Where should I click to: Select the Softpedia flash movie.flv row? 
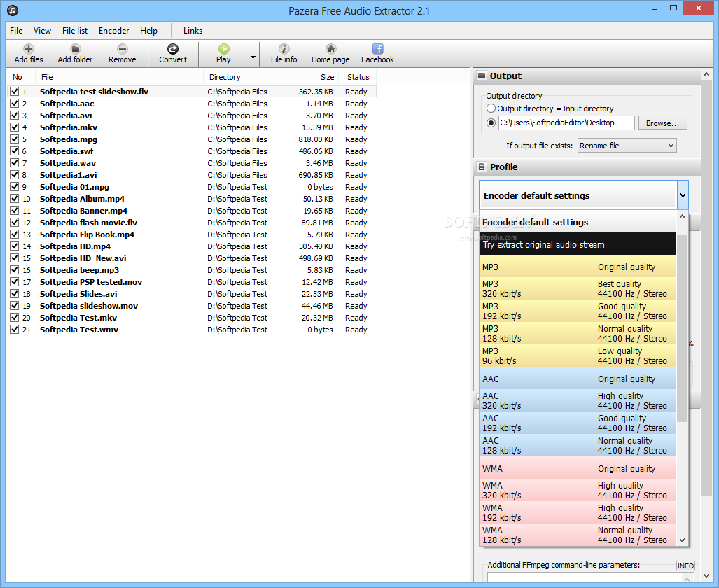tap(192, 223)
